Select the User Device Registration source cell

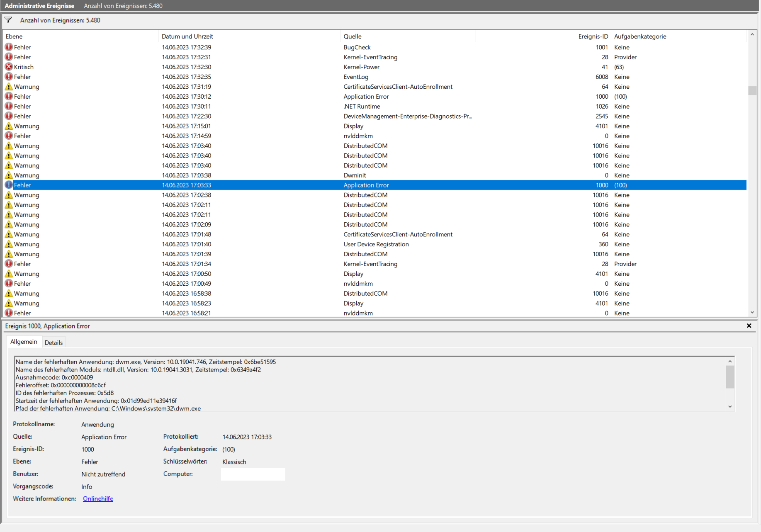point(376,244)
